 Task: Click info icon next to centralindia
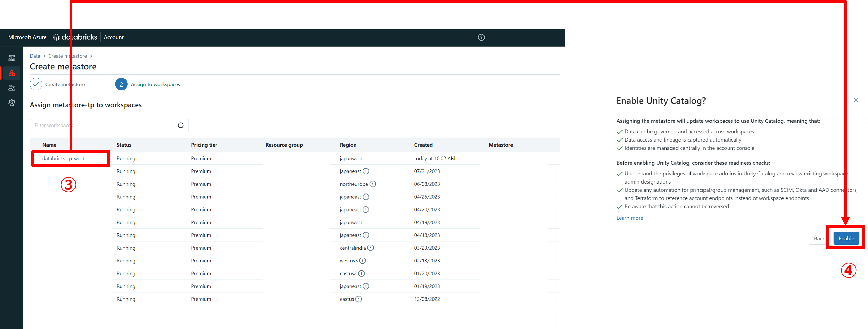pos(370,248)
